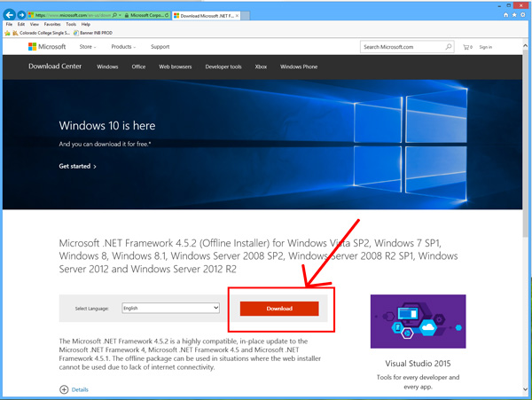Click the browser Back arrow button

[x=10, y=15]
